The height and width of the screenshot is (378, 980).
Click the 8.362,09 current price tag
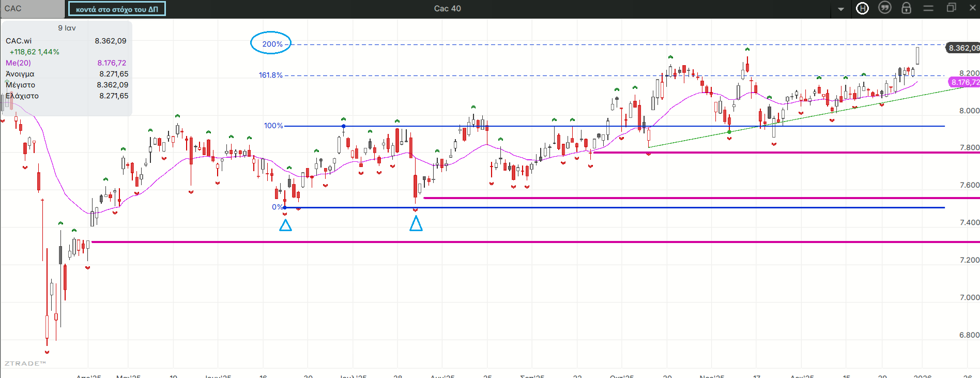(962, 48)
